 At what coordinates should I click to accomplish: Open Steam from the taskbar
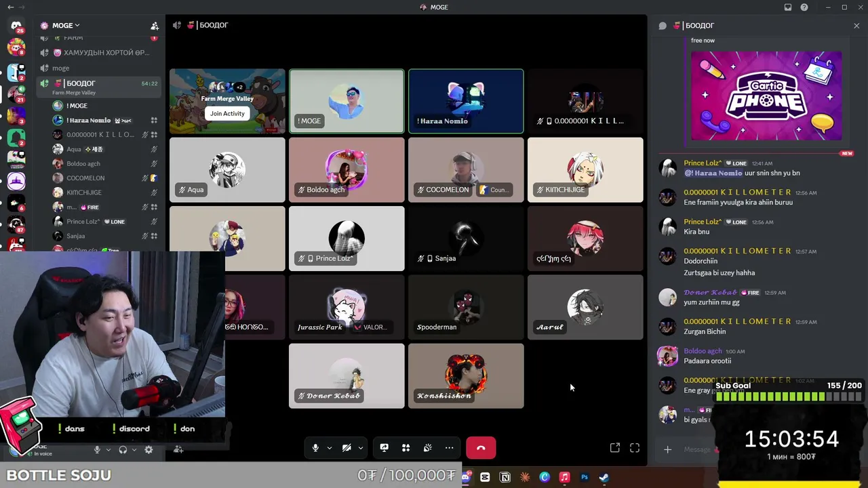tap(604, 477)
